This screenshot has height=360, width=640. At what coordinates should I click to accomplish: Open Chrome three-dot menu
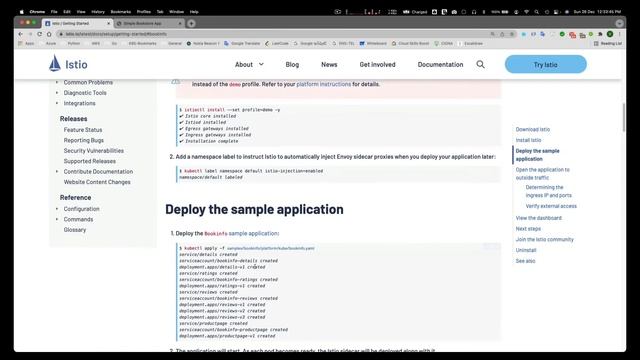(x=620, y=34)
